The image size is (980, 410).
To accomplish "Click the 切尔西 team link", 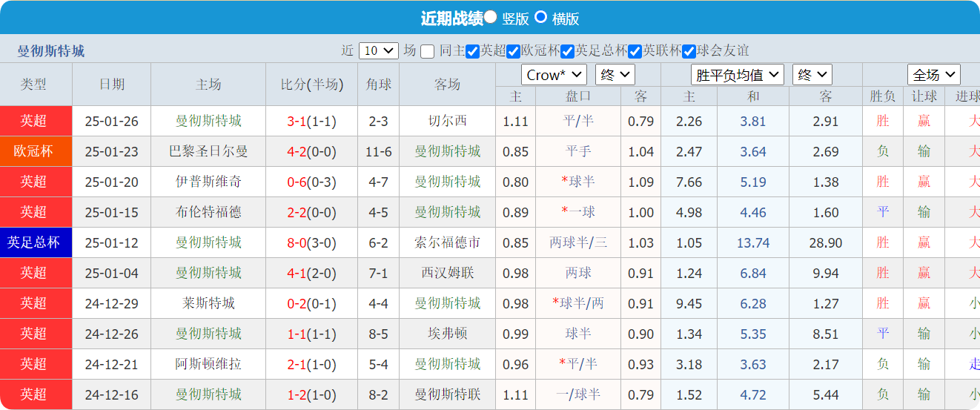I will tap(447, 121).
